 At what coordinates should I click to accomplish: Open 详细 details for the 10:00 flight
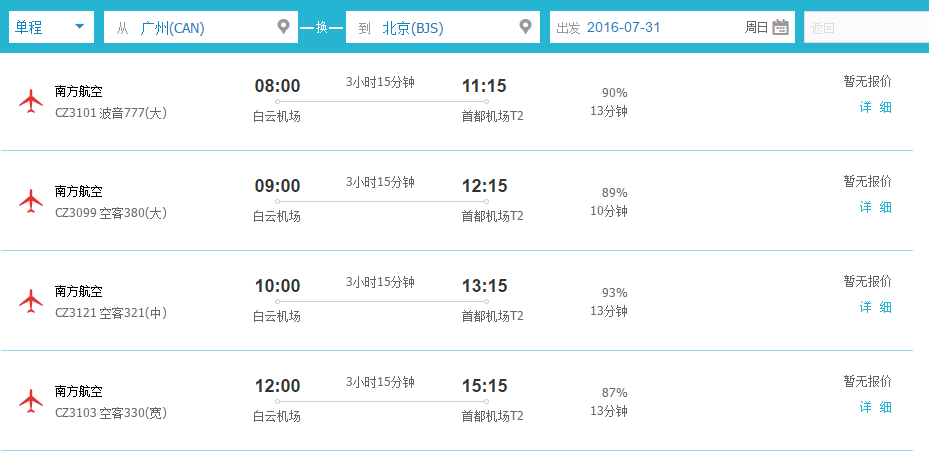pyautogui.click(x=876, y=307)
